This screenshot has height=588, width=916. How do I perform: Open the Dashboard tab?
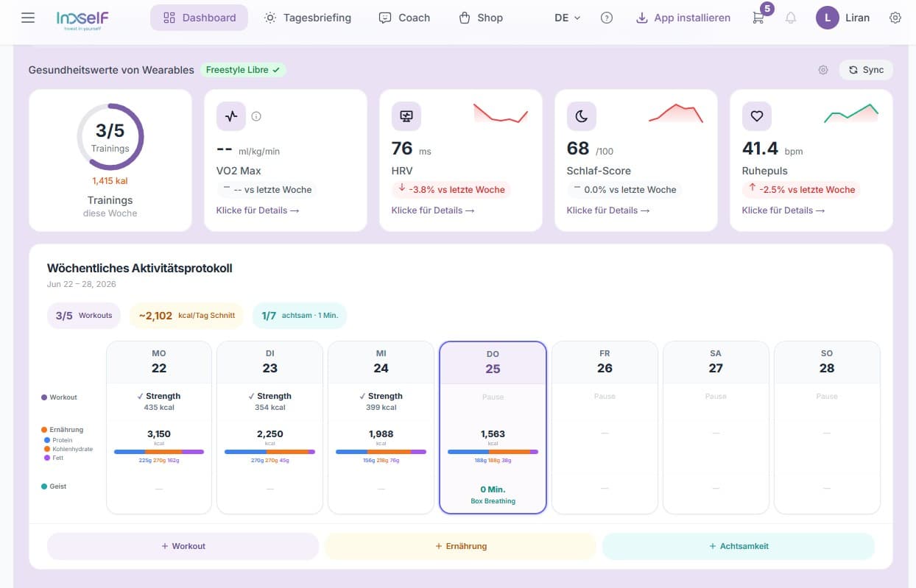(199, 18)
